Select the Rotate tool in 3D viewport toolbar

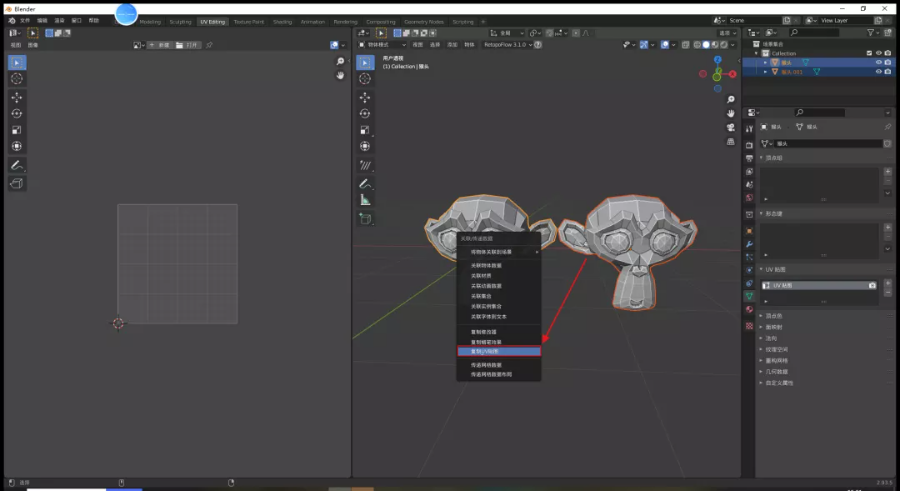[365, 114]
